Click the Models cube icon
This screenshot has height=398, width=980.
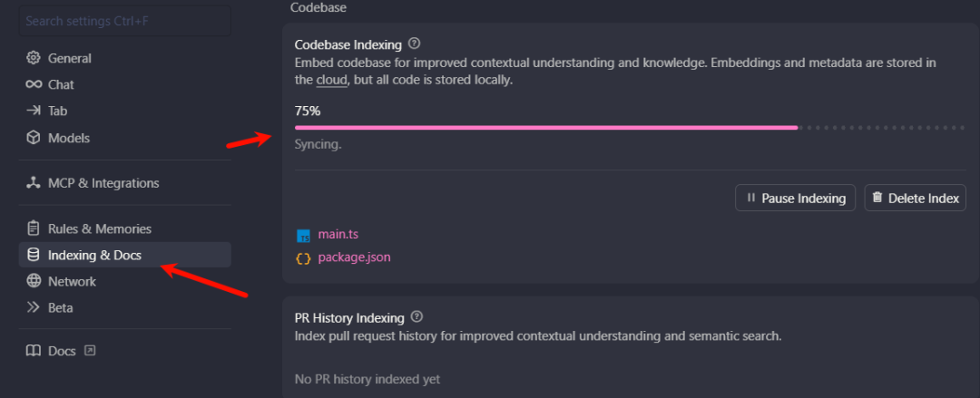[x=34, y=138]
